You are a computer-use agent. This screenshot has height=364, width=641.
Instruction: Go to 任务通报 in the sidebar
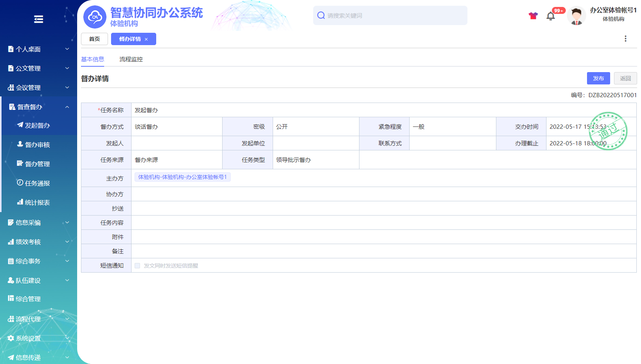(x=37, y=183)
